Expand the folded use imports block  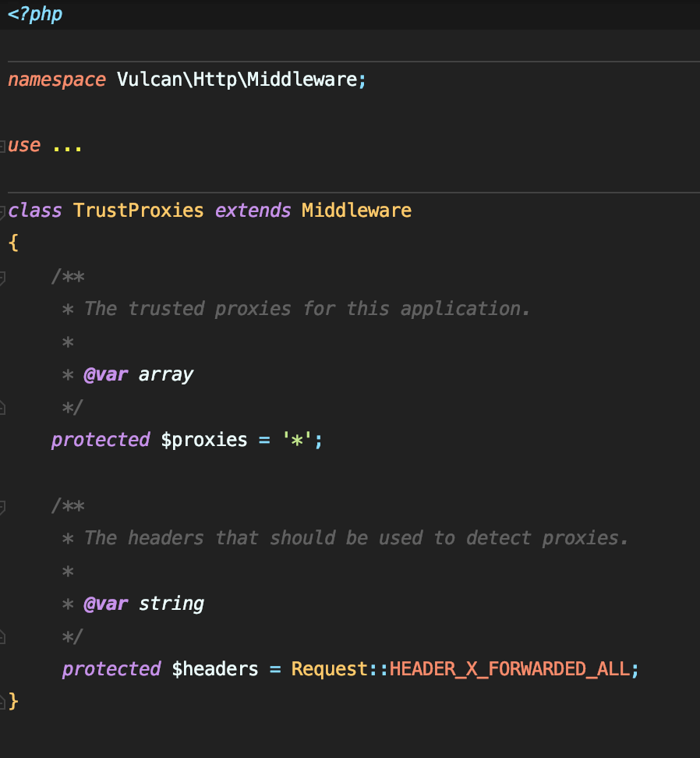click(x=3, y=146)
